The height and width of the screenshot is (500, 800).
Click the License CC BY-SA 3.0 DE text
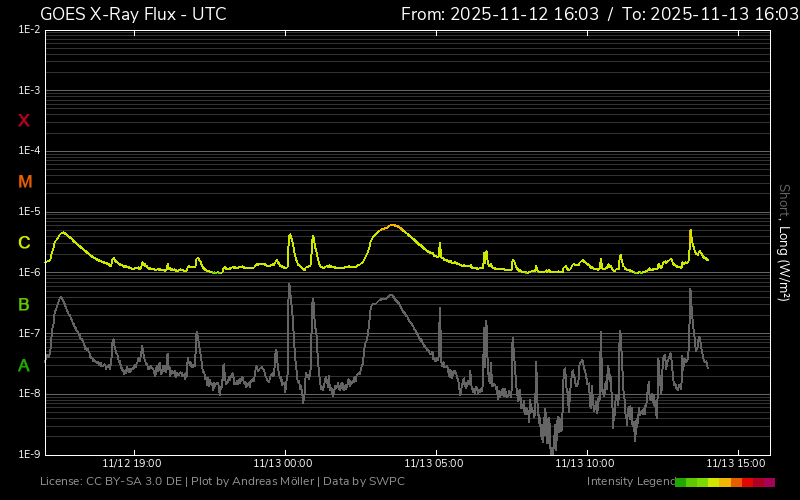tap(112, 482)
